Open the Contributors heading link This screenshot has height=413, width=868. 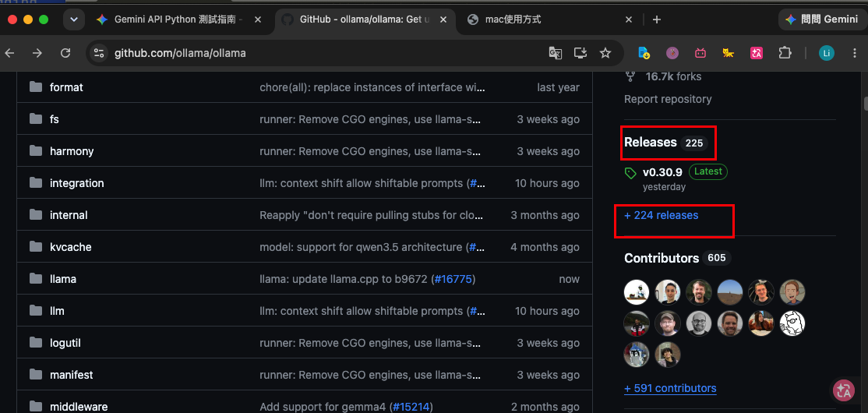(662, 258)
